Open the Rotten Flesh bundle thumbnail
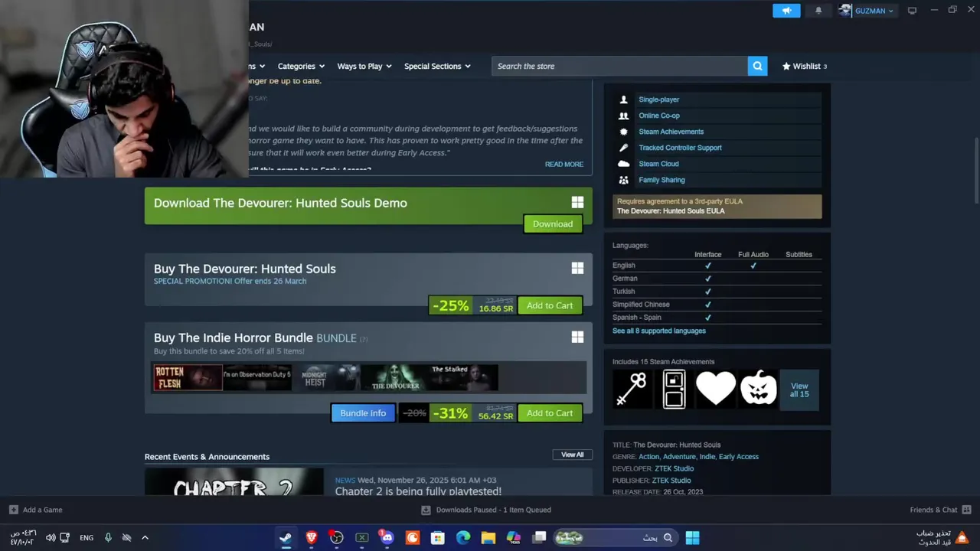Image resolution: width=980 pixels, height=551 pixels. [x=188, y=377]
